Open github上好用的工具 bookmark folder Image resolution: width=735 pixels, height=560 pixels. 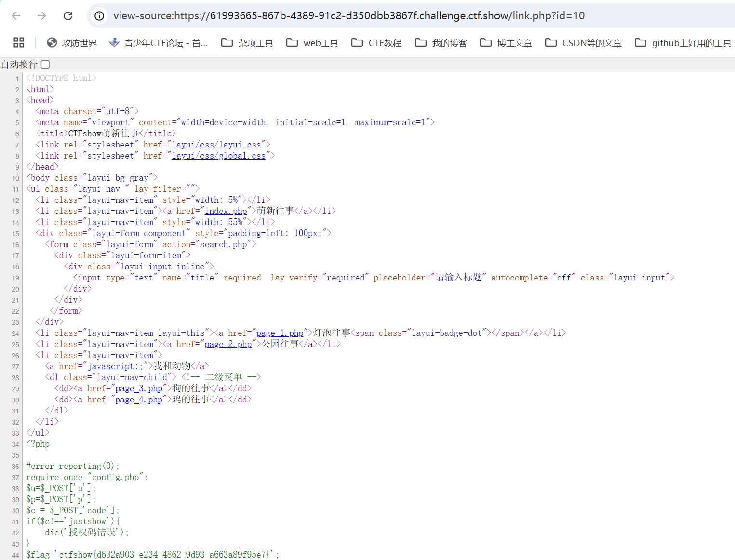(683, 43)
